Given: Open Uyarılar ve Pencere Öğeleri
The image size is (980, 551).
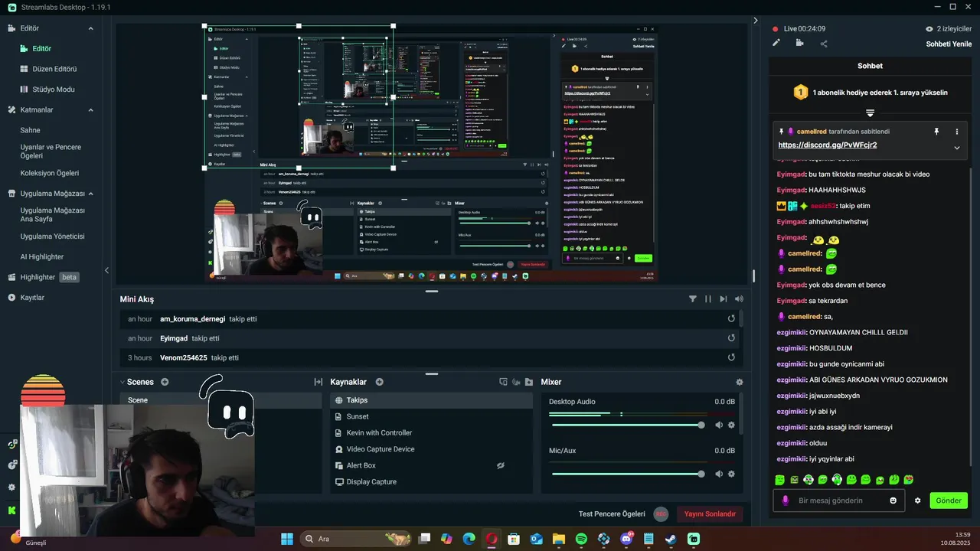Looking at the screenshot, I should click(51, 151).
